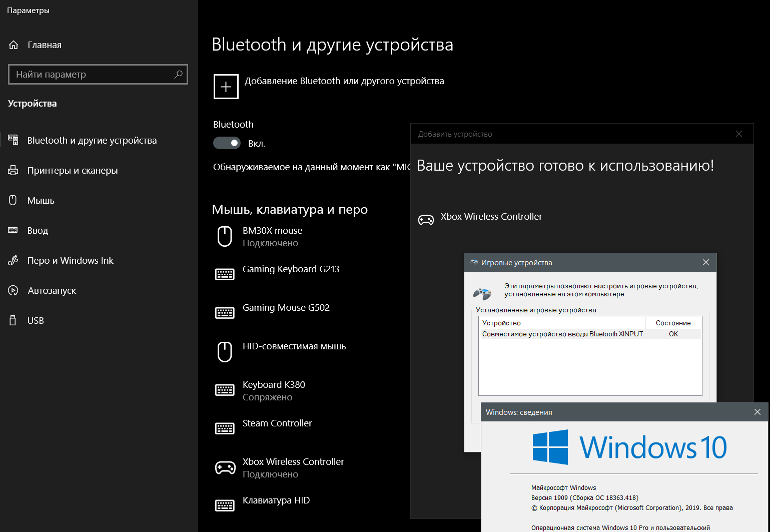Click the Мышь, клавиатура и перо heading

click(290, 210)
